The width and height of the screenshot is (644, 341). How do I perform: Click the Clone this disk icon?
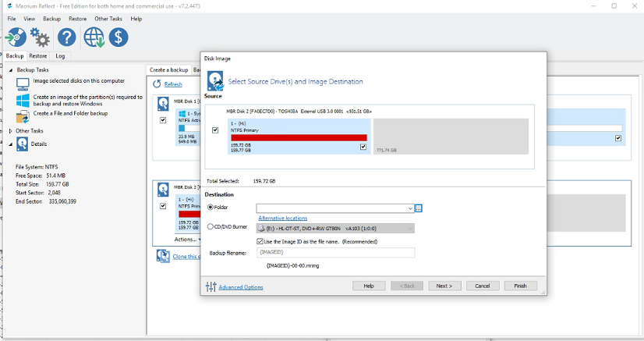(163, 256)
